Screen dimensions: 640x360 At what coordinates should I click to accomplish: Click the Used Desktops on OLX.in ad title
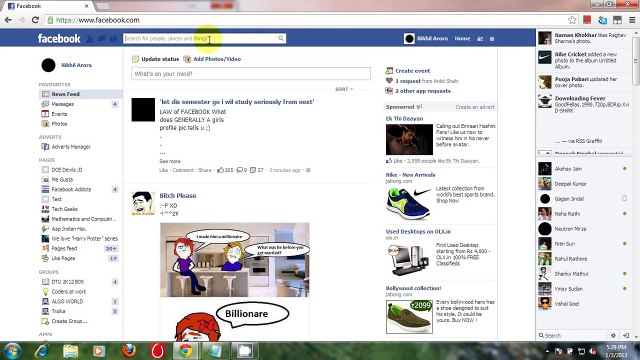coord(418,231)
